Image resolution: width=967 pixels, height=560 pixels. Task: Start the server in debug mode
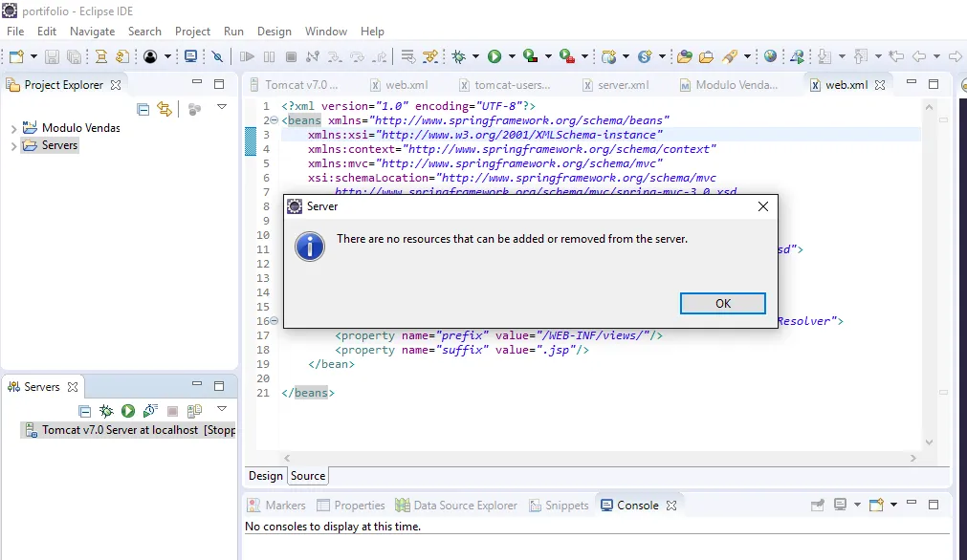[x=106, y=411]
